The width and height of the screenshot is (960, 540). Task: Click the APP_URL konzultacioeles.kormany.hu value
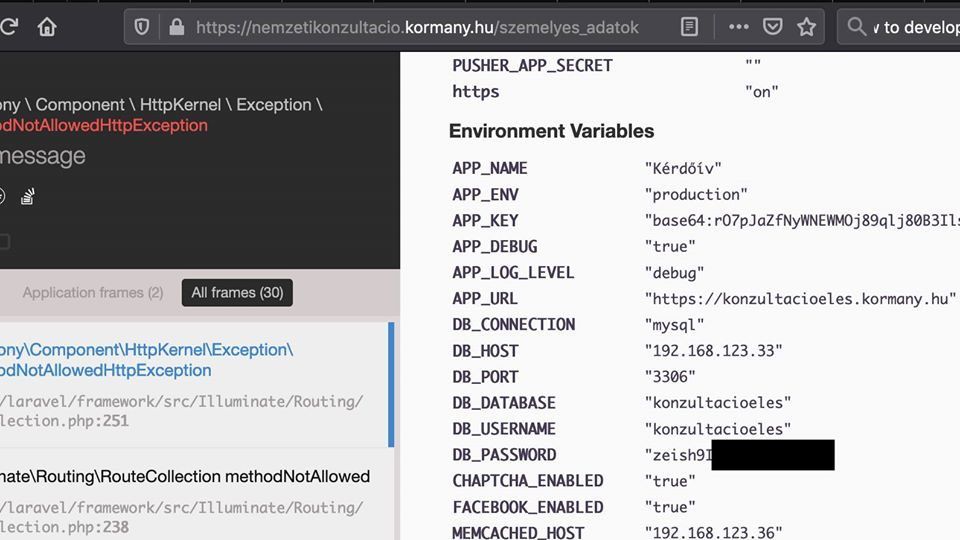tap(800, 299)
